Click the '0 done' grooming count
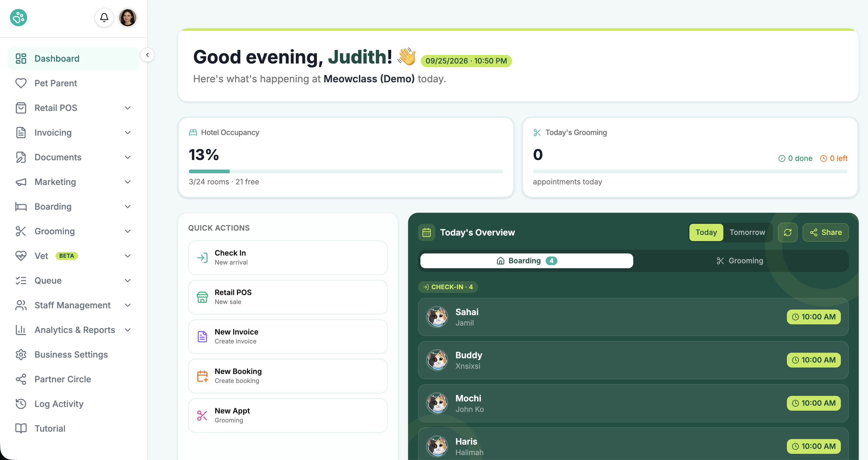868x460 pixels. click(x=796, y=158)
